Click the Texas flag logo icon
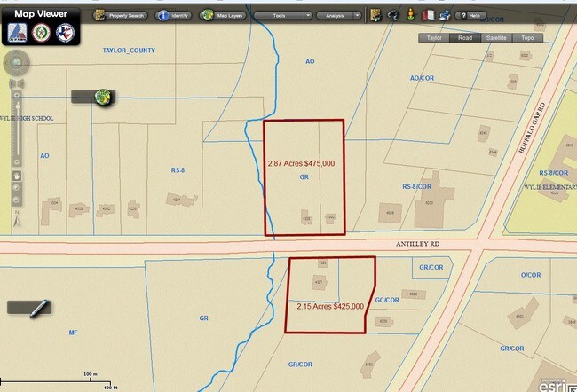This screenshot has height=392, width=577. pos(66,32)
